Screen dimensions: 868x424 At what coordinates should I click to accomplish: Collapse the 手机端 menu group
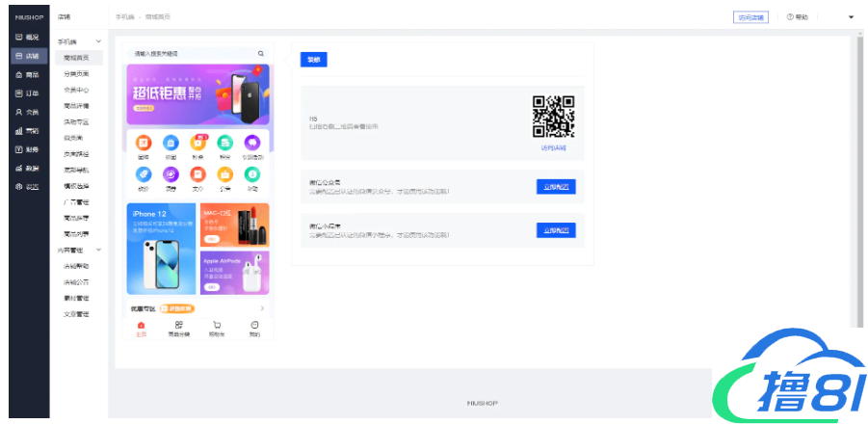pos(99,42)
